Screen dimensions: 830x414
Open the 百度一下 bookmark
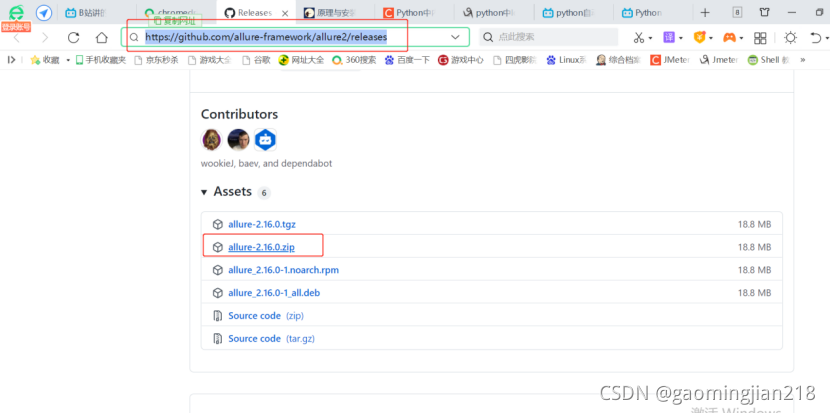(x=408, y=60)
